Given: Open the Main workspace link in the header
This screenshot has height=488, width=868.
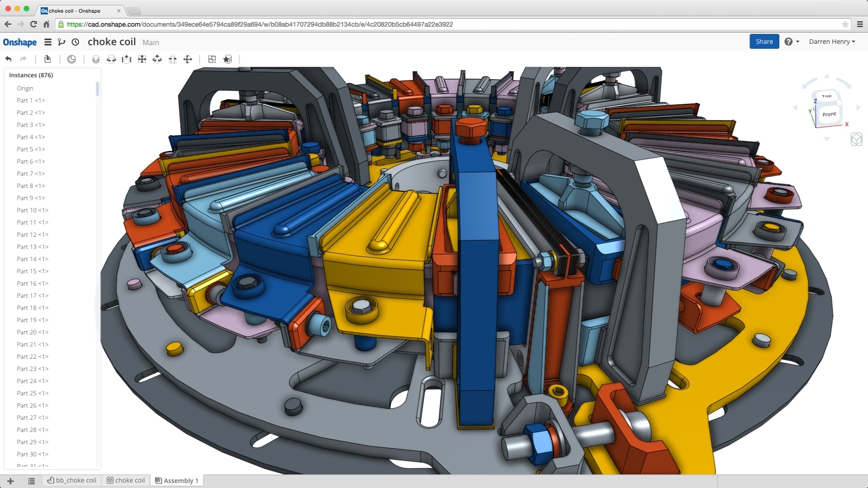Looking at the screenshot, I should click(x=151, y=42).
